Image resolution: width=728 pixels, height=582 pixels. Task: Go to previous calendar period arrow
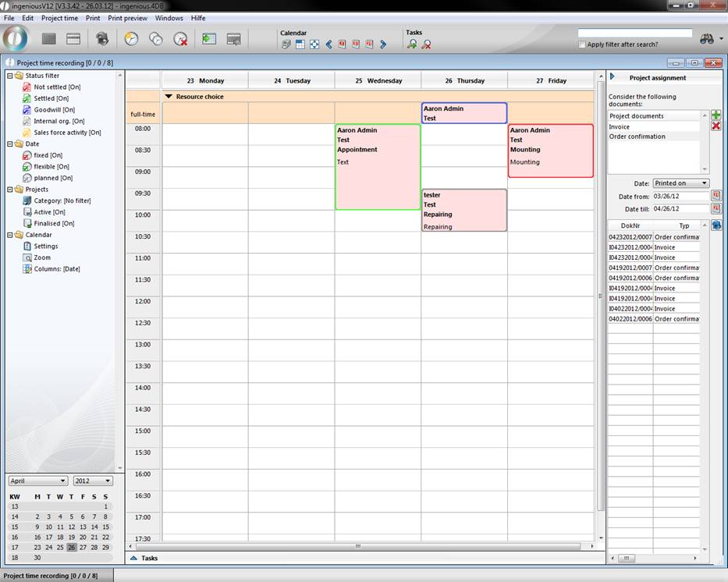click(x=328, y=44)
